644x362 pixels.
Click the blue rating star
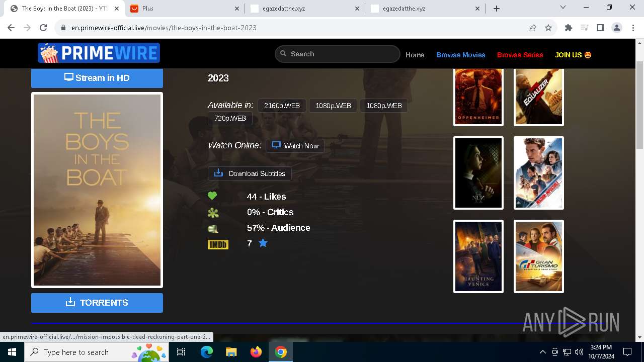click(x=263, y=243)
